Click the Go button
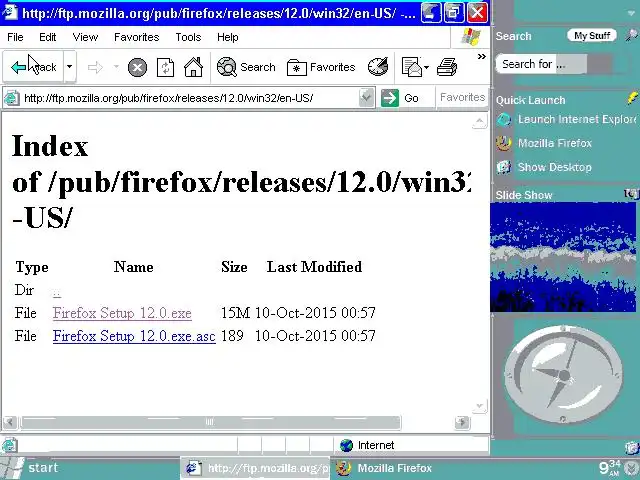Screen dimensions: 640x480 click(400, 98)
